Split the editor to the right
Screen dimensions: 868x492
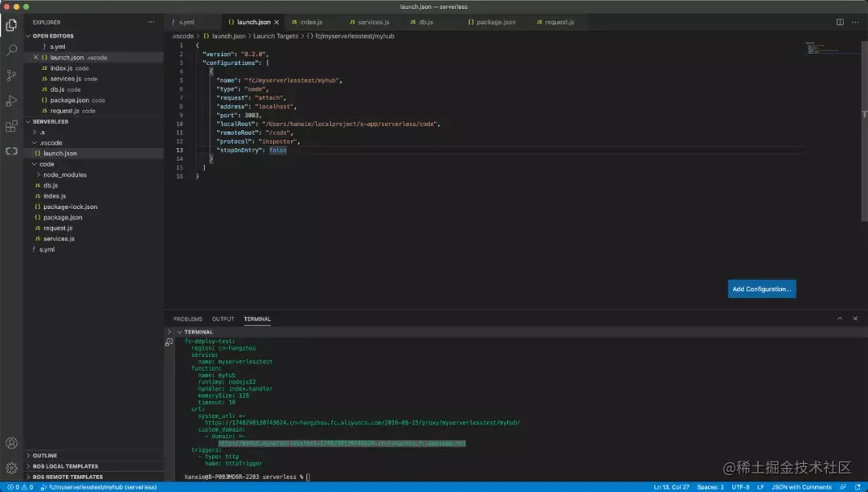[x=840, y=23]
